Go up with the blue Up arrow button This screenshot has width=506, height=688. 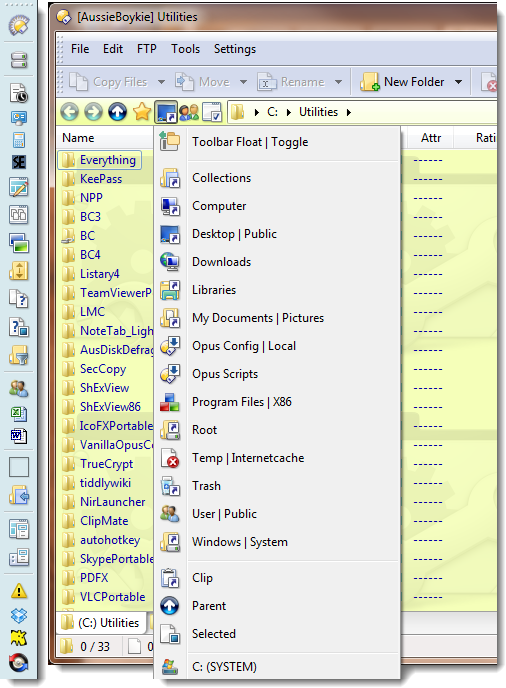(117, 112)
